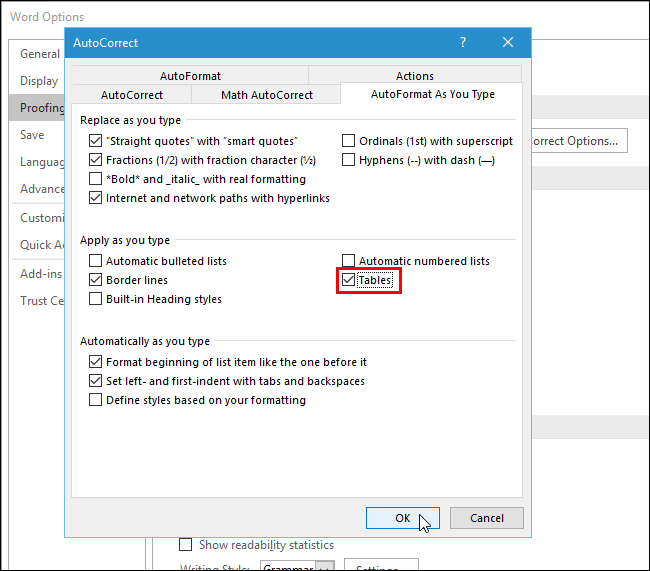Viewport: 650px width, 571px height.
Task: Toggle Fractions with fraction character checkbox
Action: click(x=95, y=160)
